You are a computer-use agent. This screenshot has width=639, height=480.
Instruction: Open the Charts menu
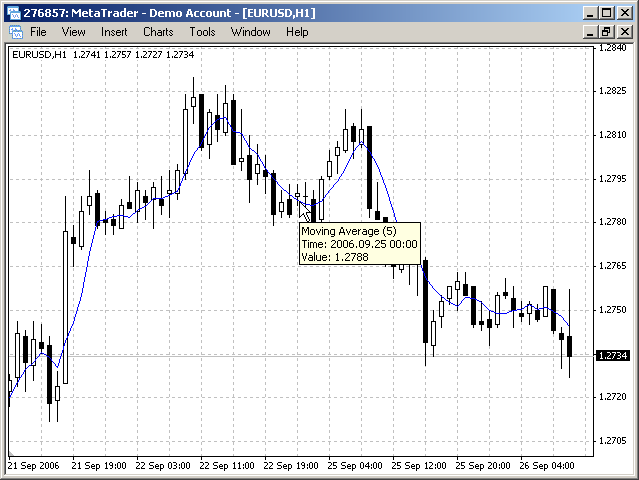tap(158, 32)
